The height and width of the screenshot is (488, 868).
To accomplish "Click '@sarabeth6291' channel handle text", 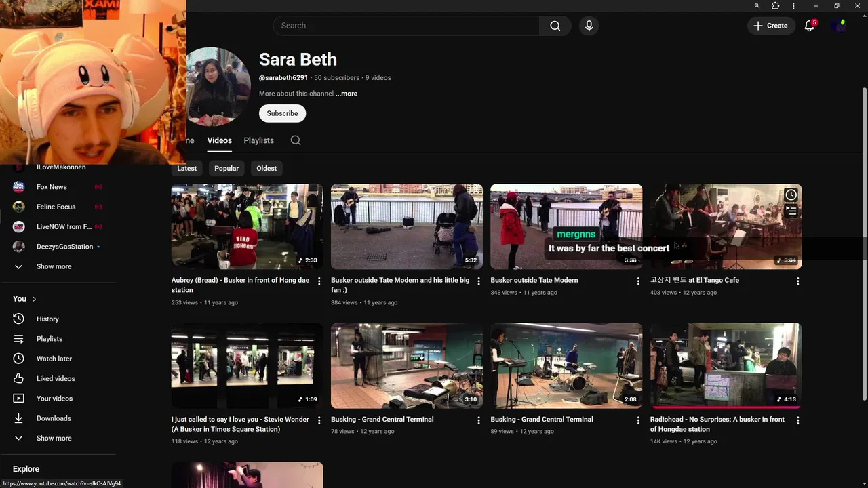I will (x=283, y=78).
